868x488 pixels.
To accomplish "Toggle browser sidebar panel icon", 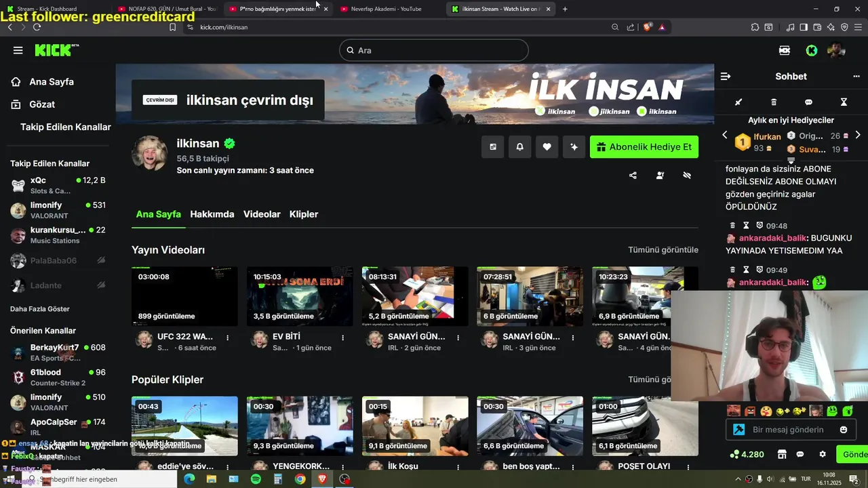I will point(804,27).
